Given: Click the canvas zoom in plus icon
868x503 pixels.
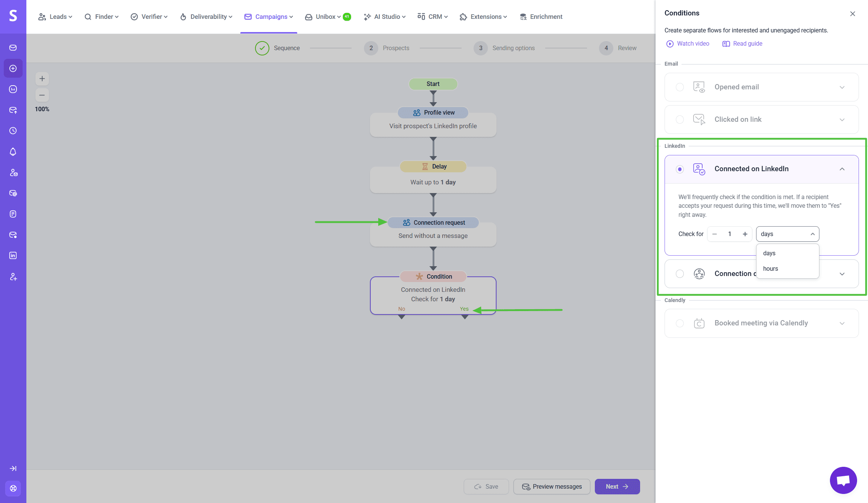Looking at the screenshot, I should (x=42, y=78).
